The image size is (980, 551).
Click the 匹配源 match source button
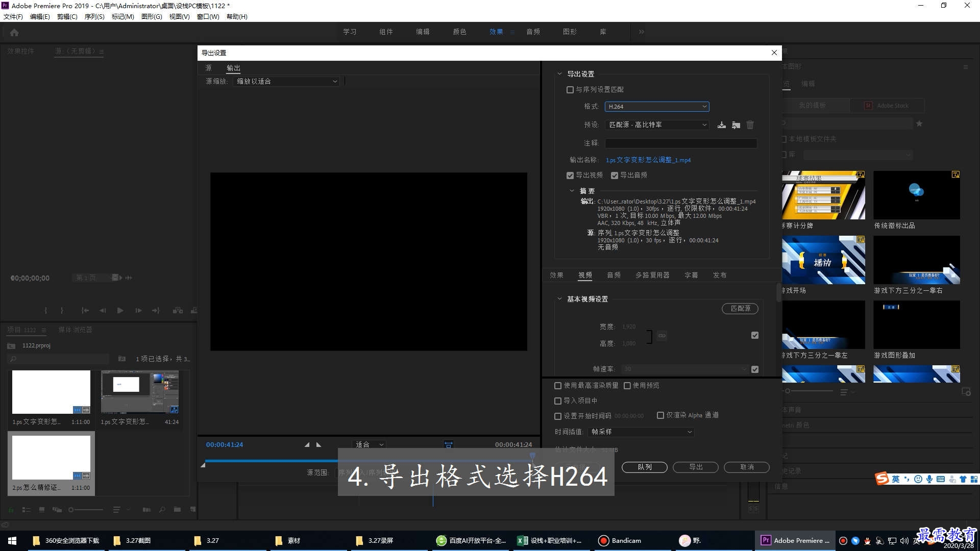click(x=740, y=309)
